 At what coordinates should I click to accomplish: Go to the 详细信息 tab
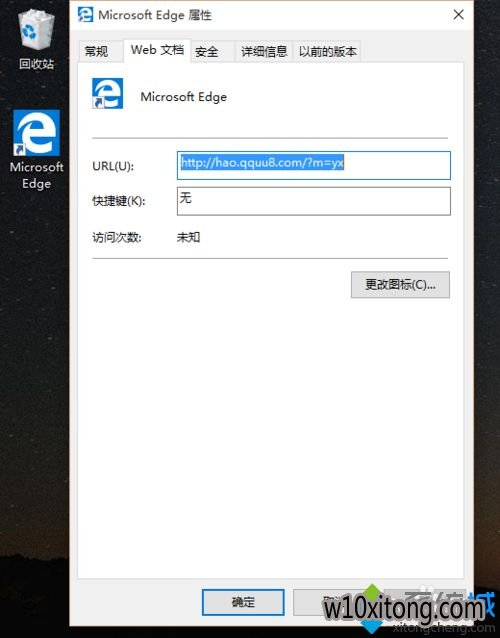click(264, 51)
